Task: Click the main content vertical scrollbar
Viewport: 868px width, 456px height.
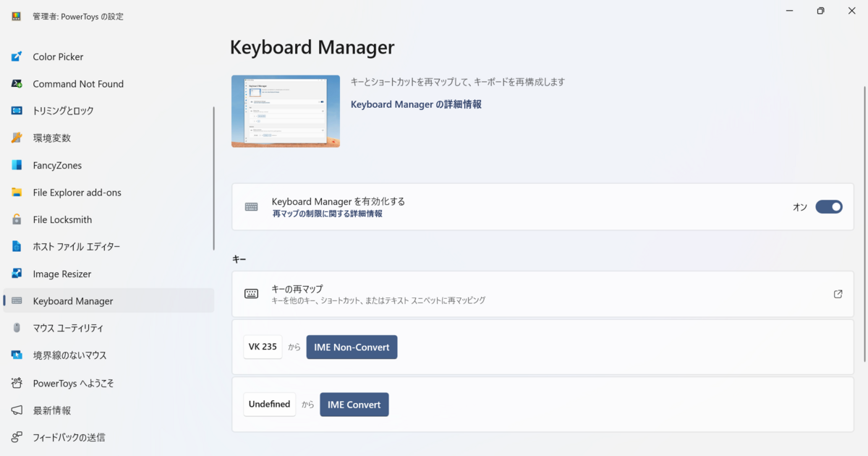Action: [x=864, y=224]
